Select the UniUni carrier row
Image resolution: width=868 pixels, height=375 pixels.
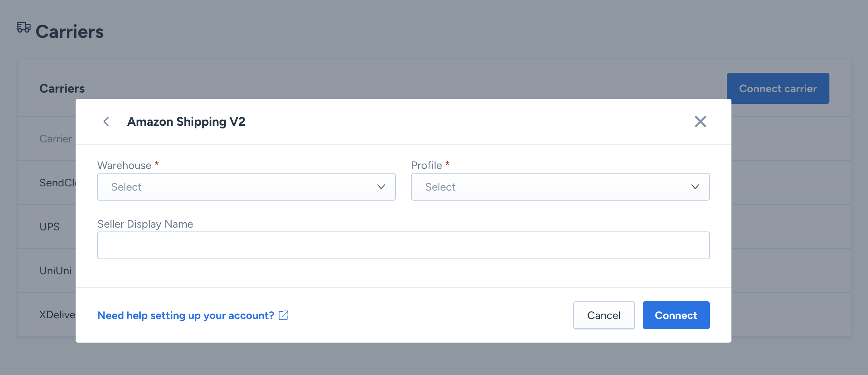click(x=56, y=270)
